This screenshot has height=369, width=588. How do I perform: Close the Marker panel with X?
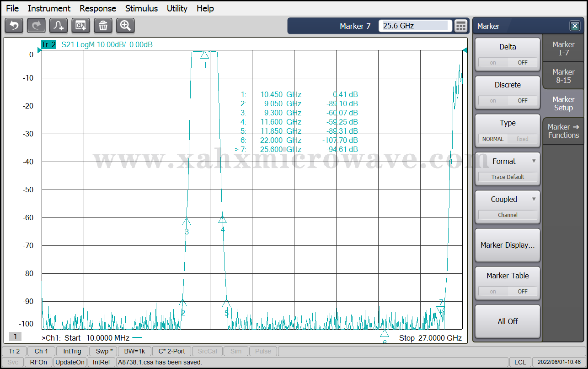(x=575, y=26)
